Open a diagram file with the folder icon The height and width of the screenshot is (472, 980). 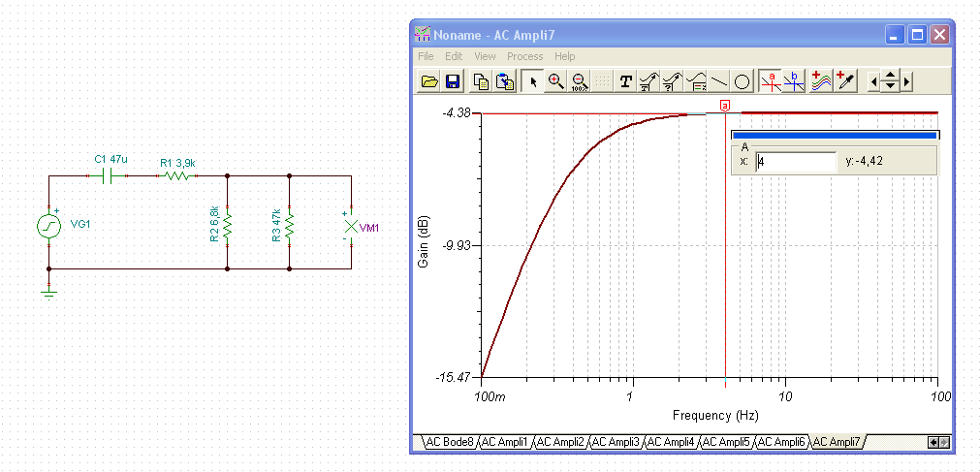click(429, 81)
